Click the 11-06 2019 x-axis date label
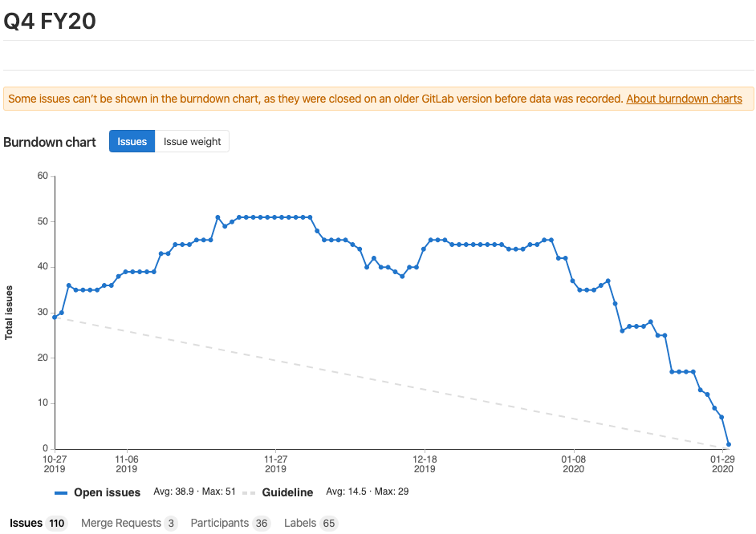Image resolution: width=756 pixels, height=534 pixels. (126, 463)
